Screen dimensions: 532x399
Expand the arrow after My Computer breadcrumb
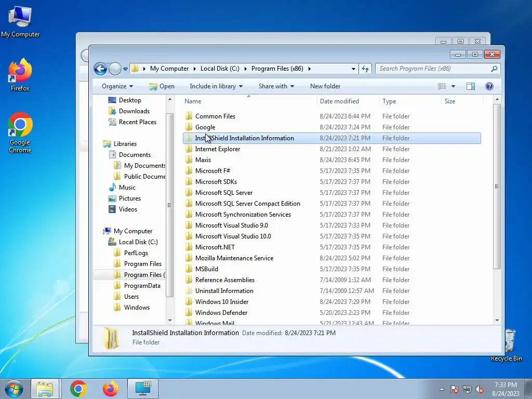(195, 69)
